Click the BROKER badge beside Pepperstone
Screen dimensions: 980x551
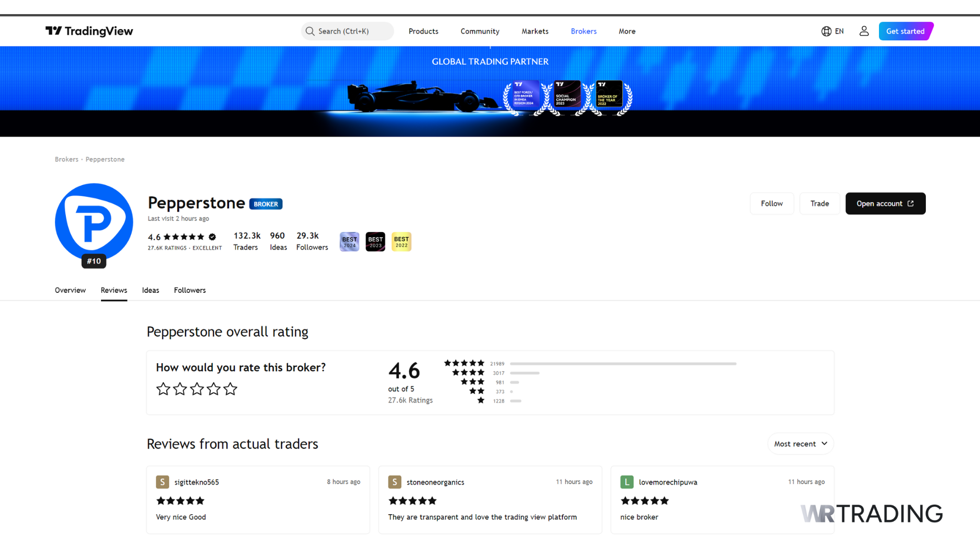click(266, 204)
